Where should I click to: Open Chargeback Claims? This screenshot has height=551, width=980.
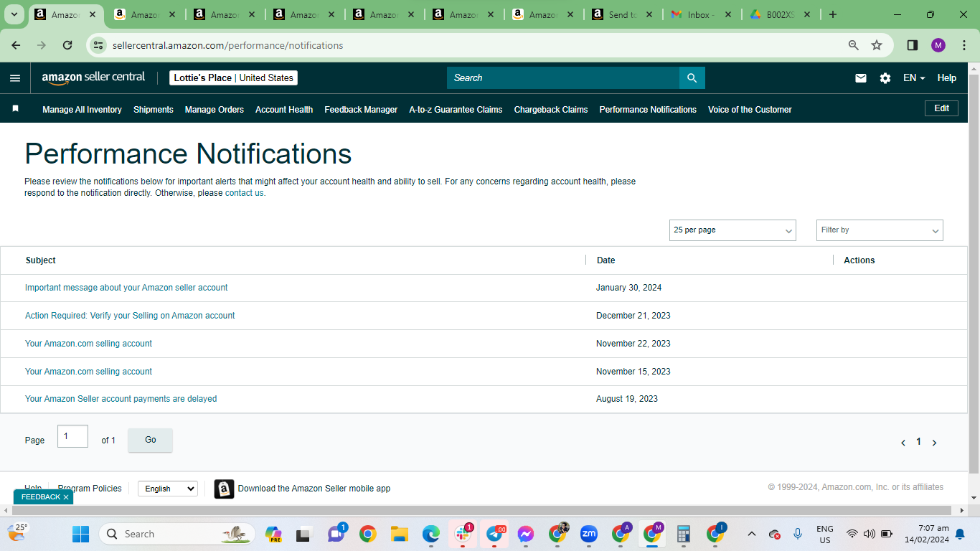[551, 110]
